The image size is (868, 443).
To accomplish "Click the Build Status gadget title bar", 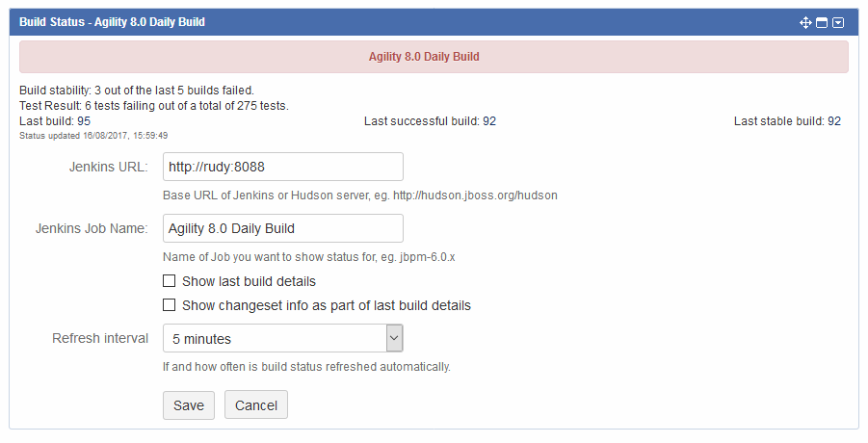I will point(385,22).
